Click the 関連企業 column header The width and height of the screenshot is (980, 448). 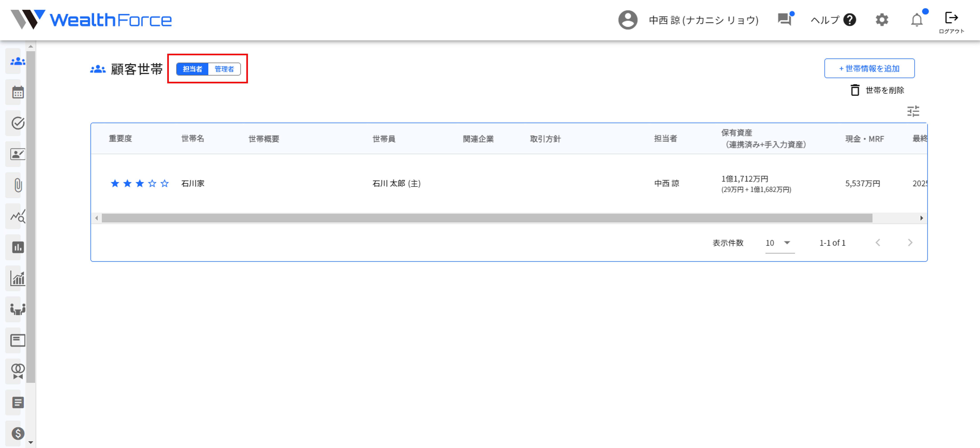478,139
